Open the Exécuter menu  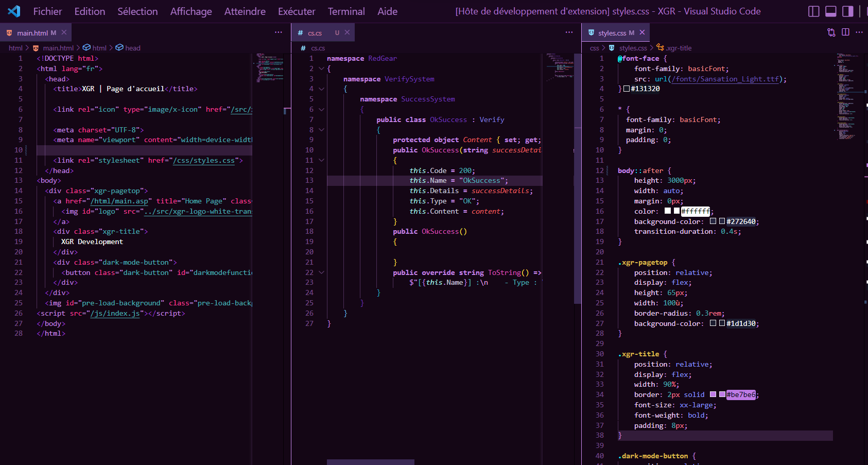[x=297, y=11]
